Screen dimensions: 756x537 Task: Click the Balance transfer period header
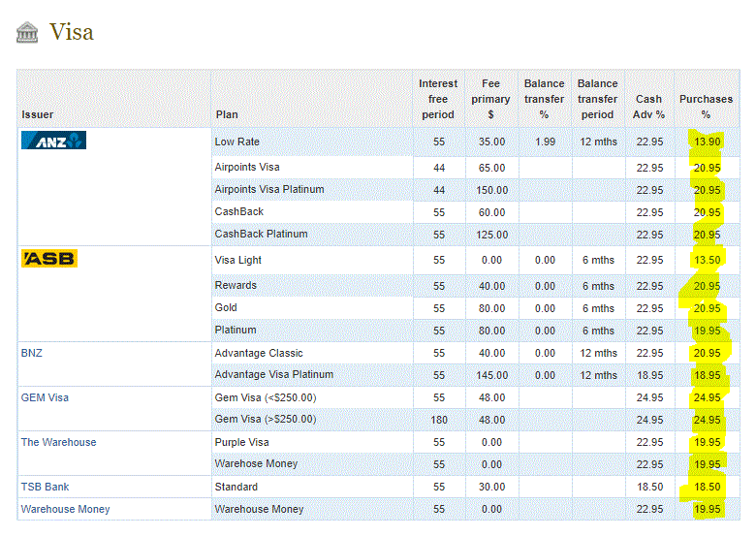pyautogui.click(x=598, y=99)
